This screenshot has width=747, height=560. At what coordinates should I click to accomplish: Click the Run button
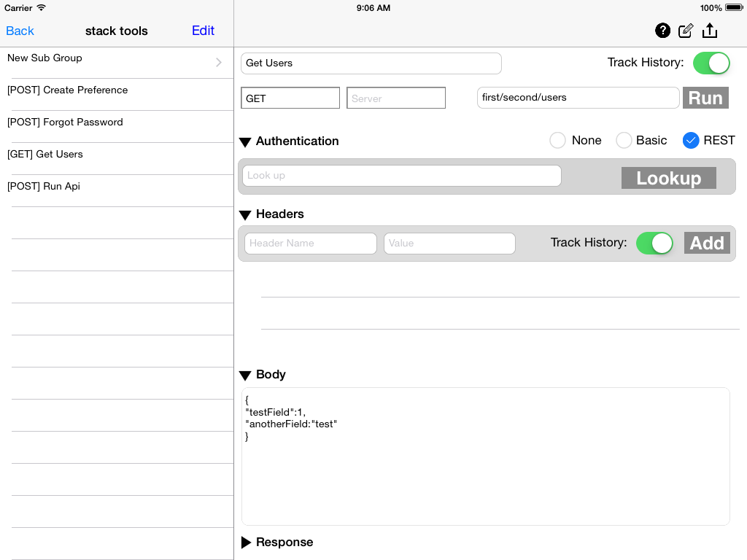point(705,98)
